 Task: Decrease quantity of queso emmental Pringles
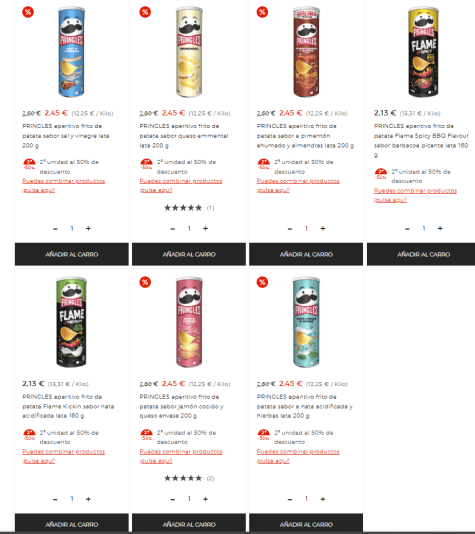[173, 229]
